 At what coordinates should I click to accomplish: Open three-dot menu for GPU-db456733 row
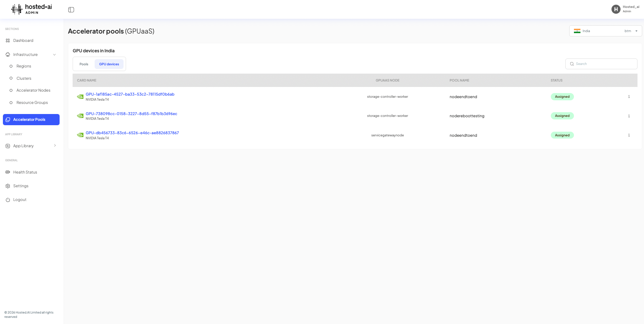629,135
